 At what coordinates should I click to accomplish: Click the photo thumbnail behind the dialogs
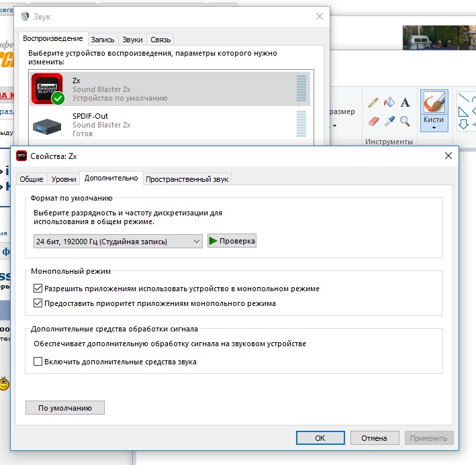pyautogui.click(x=439, y=38)
